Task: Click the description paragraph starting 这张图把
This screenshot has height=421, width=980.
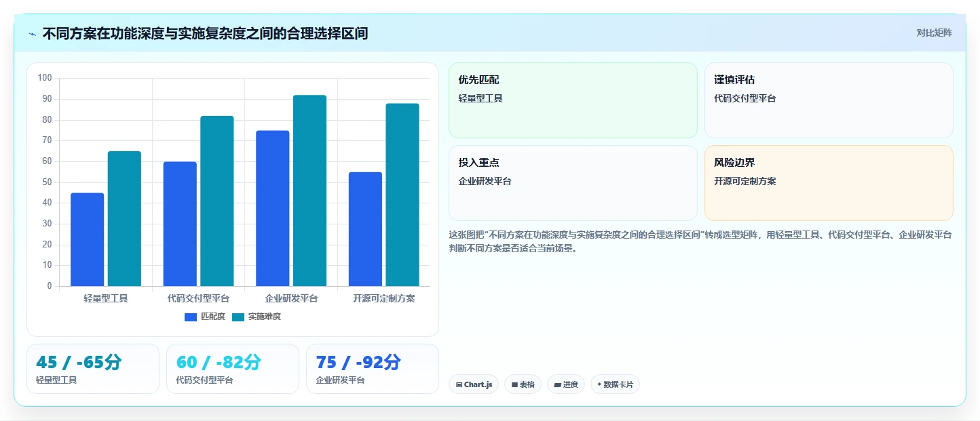Action: 700,241
